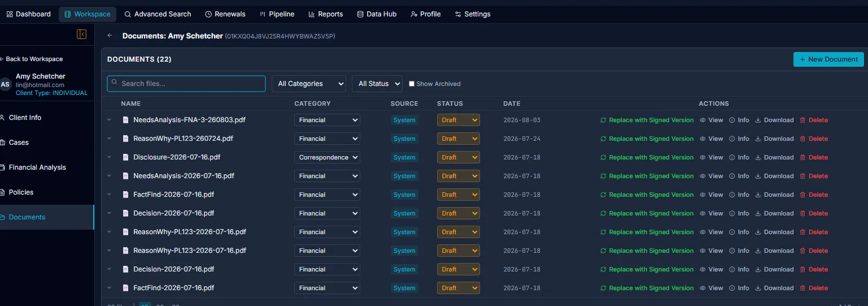The image size is (868, 306).
Task: Expand the Disclosure-2026-07-16.pdf row chevron
Action: (x=110, y=157)
